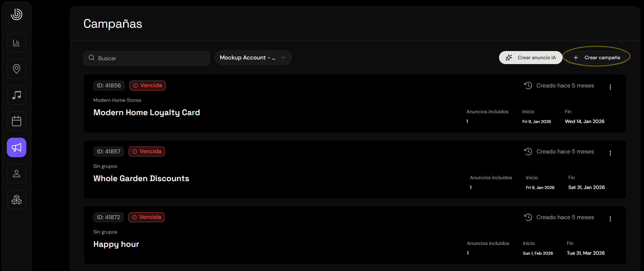Viewport: 644px width, 271px height.
Task: Focus the Buscar search field
Action: point(147,58)
